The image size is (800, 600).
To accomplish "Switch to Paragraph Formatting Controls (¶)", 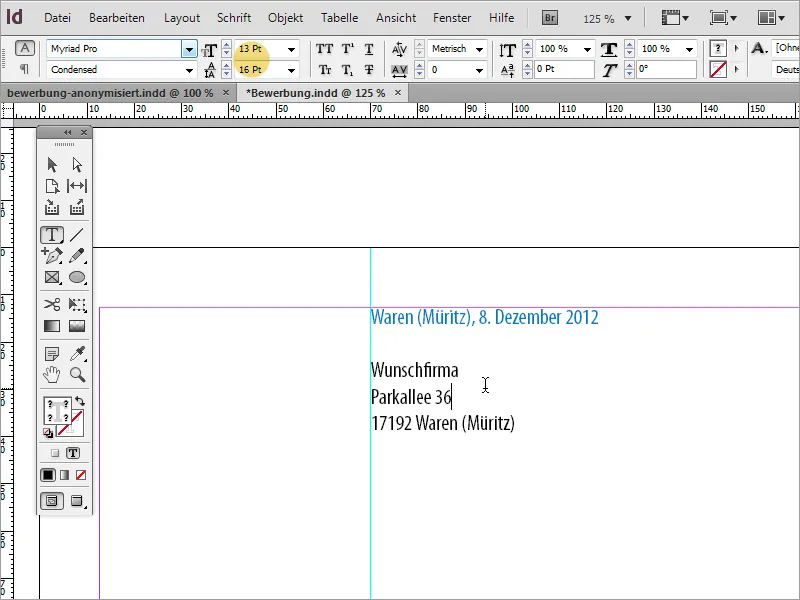I will (24, 69).
